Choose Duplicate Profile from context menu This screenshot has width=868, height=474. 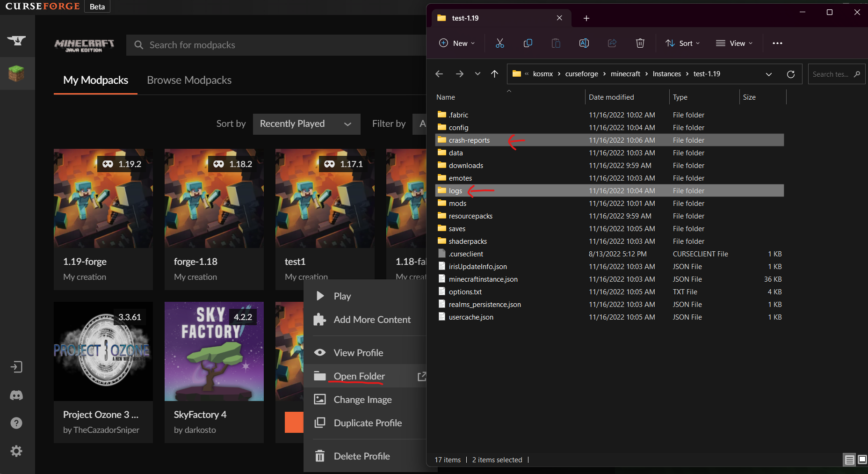(x=368, y=423)
